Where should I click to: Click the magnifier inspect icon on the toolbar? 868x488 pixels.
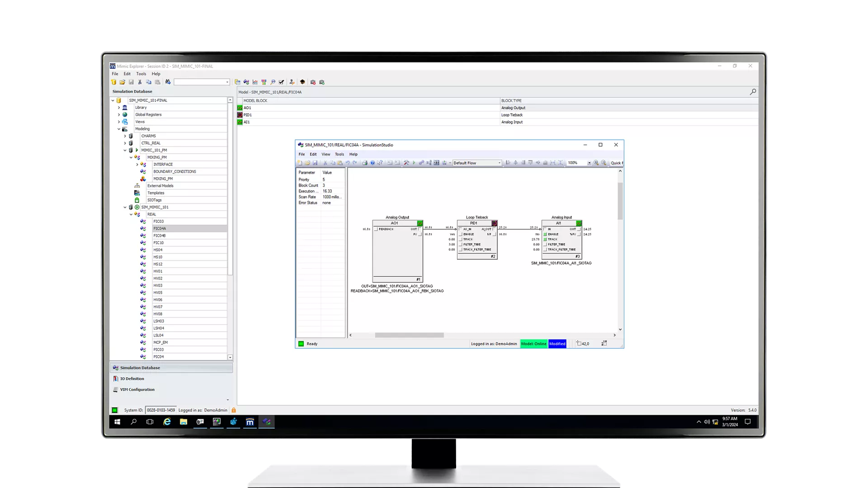(273, 82)
